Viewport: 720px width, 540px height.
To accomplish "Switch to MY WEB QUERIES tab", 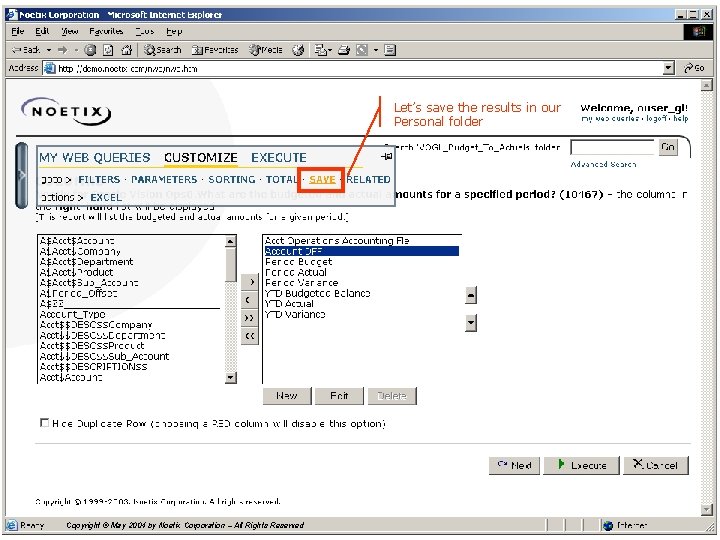I will (x=95, y=158).
